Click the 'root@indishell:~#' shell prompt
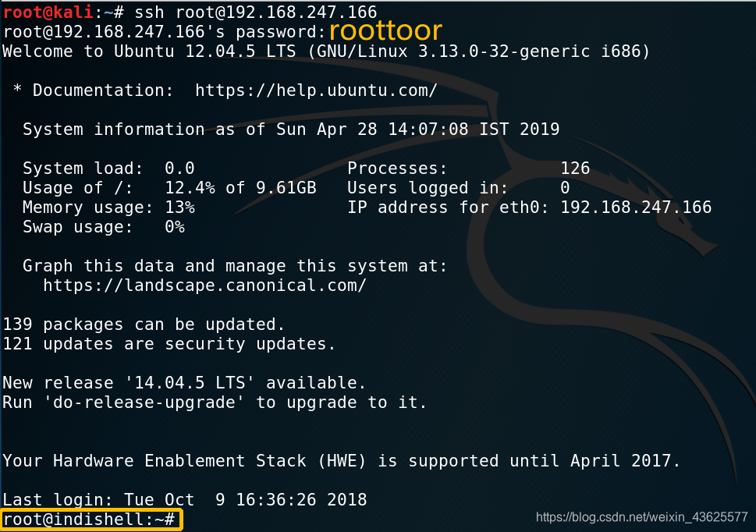 [x=89, y=520]
